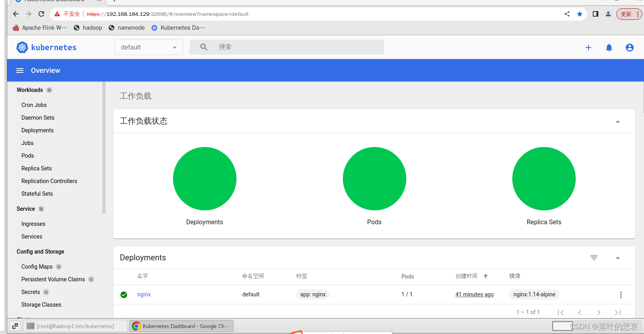Click the browser update button
This screenshot has height=334, width=644.
coord(629,14)
